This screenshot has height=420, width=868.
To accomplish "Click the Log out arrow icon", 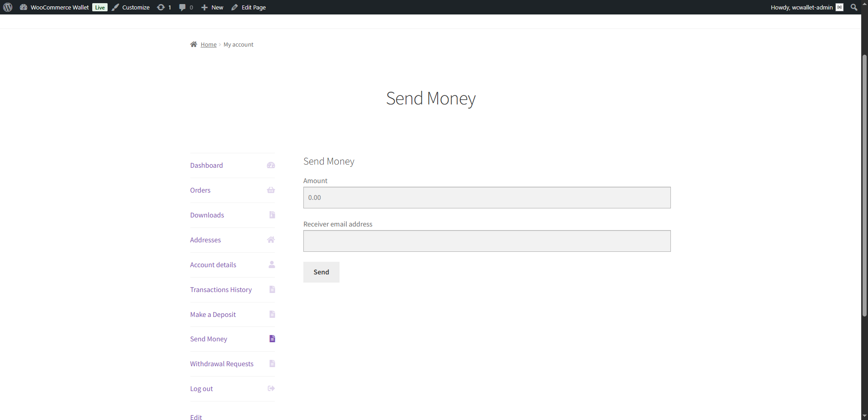I will tap(271, 388).
